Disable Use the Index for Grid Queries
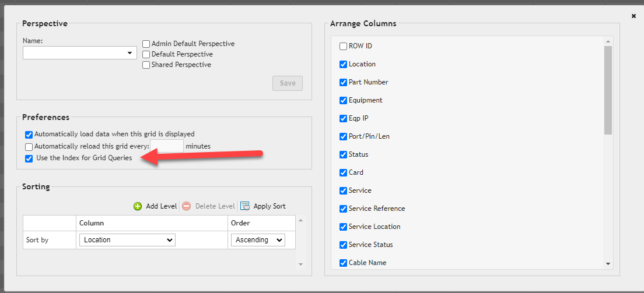Image resolution: width=644 pixels, height=293 pixels. [29, 158]
